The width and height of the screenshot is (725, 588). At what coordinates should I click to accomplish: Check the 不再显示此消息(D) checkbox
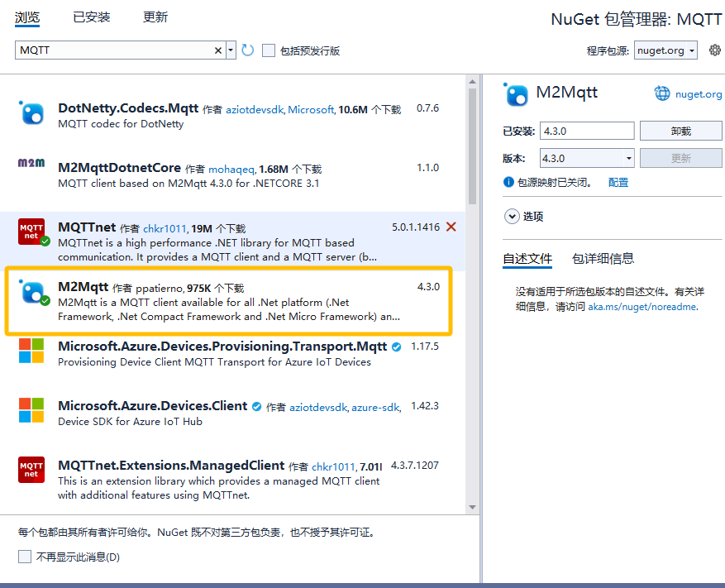[25, 557]
